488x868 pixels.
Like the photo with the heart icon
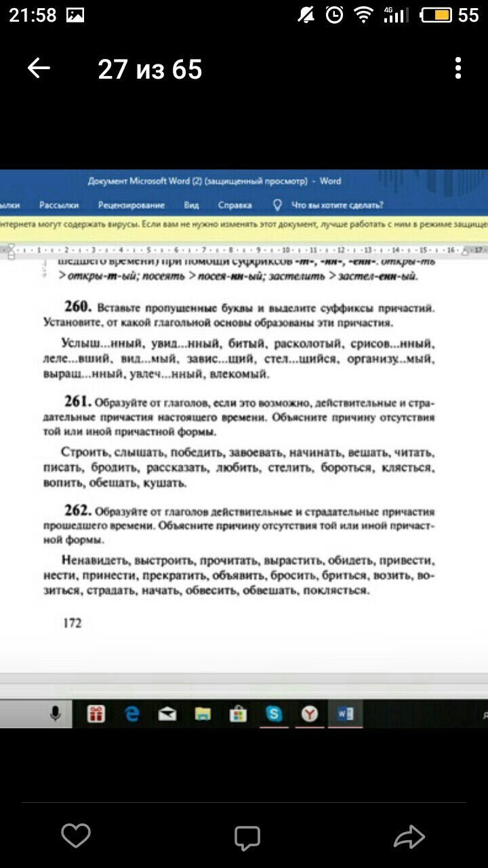(x=76, y=836)
